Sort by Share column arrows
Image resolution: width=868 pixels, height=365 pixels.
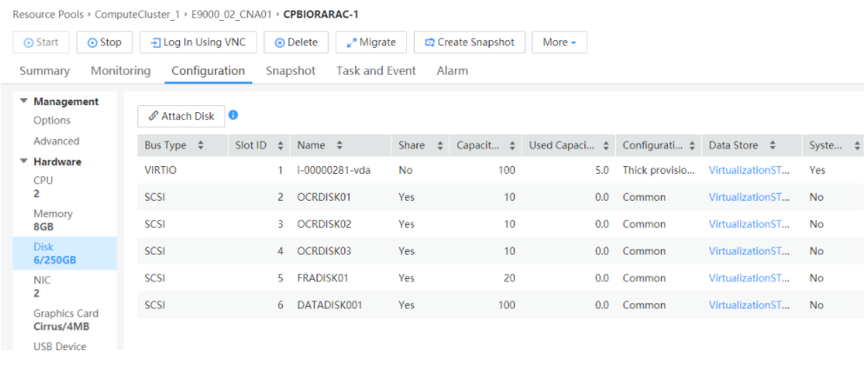coord(440,145)
